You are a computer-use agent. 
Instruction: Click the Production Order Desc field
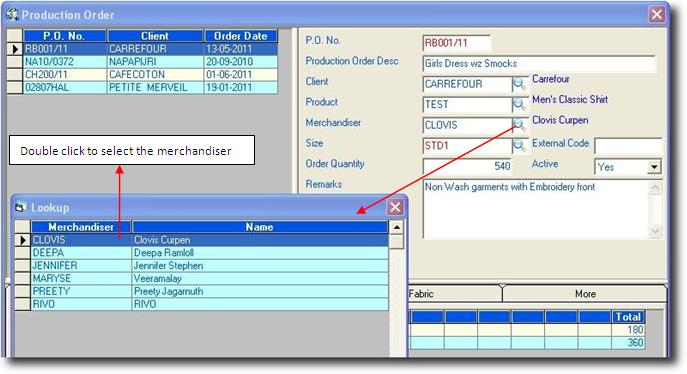pyautogui.click(x=539, y=64)
